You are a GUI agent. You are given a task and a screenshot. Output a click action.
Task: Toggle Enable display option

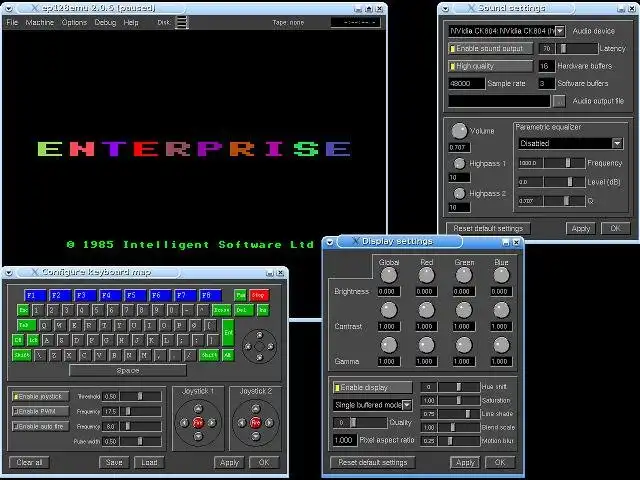pyautogui.click(x=372, y=387)
